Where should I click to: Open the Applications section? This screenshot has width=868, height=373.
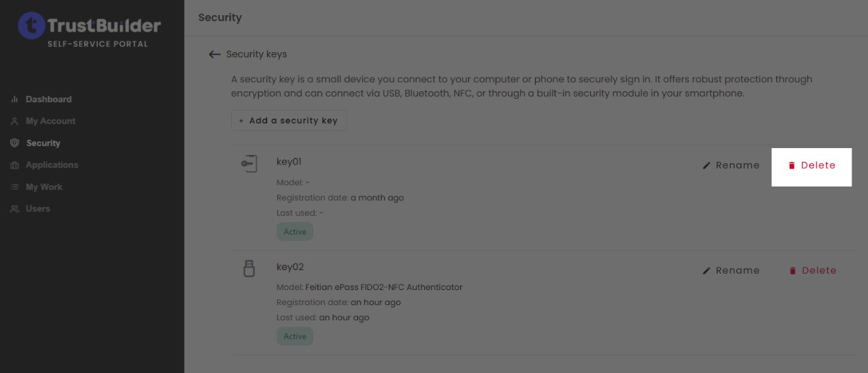52,165
